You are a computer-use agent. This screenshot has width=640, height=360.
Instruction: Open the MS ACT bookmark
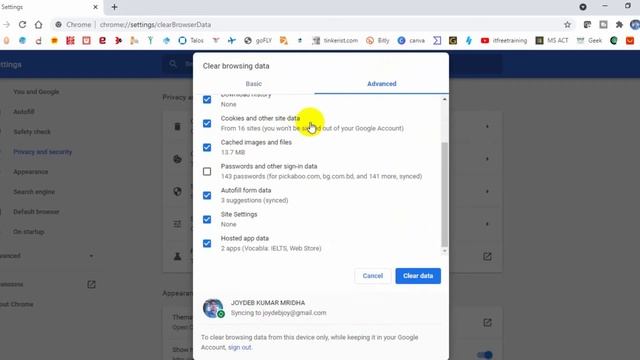click(551, 40)
